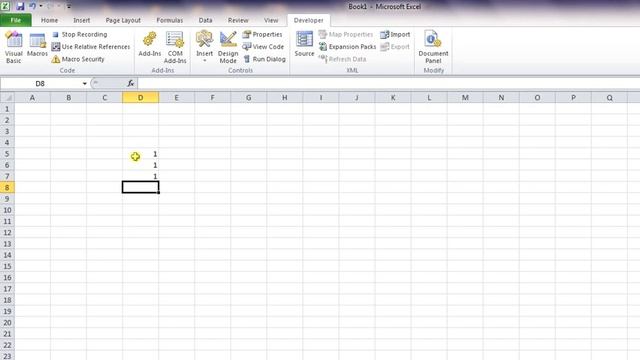Open the XML Source pane
640x360 pixels.
click(x=304, y=44)
